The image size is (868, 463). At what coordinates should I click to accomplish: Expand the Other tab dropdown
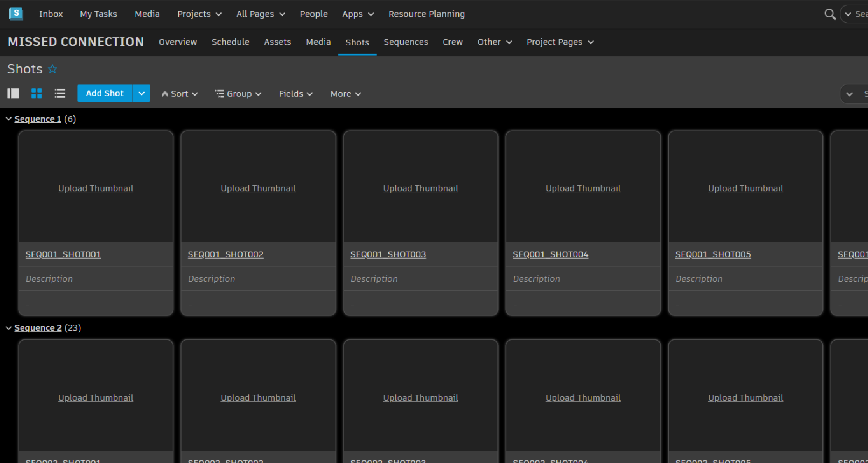click(x=495, y=42)
